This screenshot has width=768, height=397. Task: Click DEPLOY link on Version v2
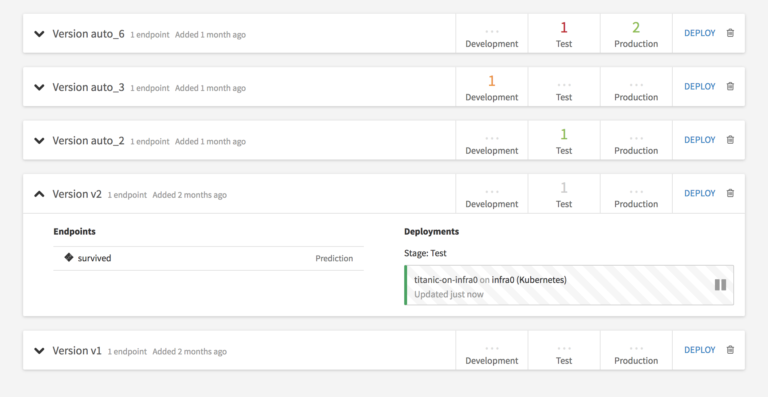(699, 193)
